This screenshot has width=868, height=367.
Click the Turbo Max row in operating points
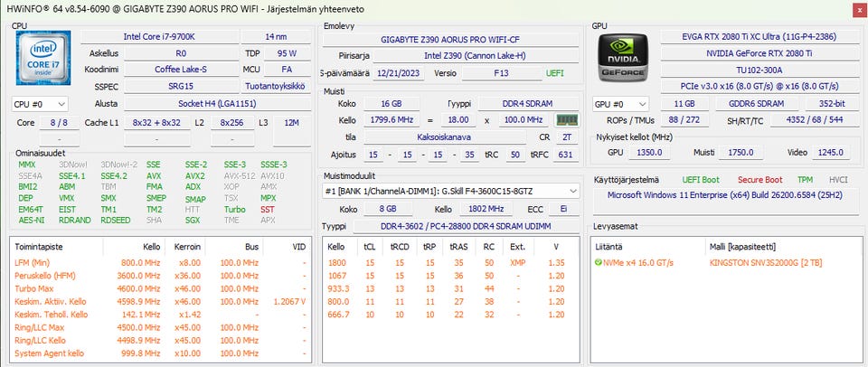(159, 288)
